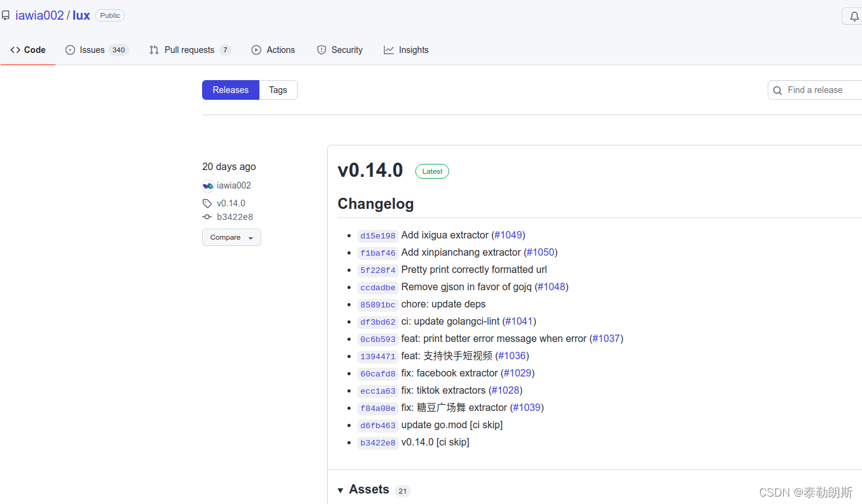Open commit d6fb463
The image size is (862, 504).
point(378,425)
